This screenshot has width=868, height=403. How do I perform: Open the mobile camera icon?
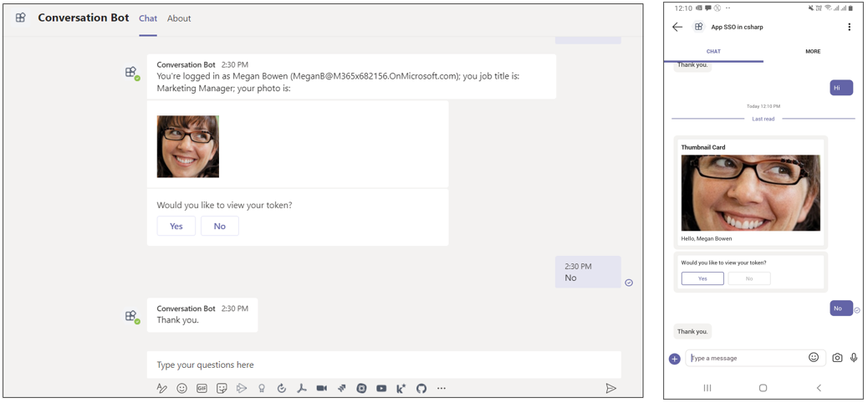tap(838, 358)
